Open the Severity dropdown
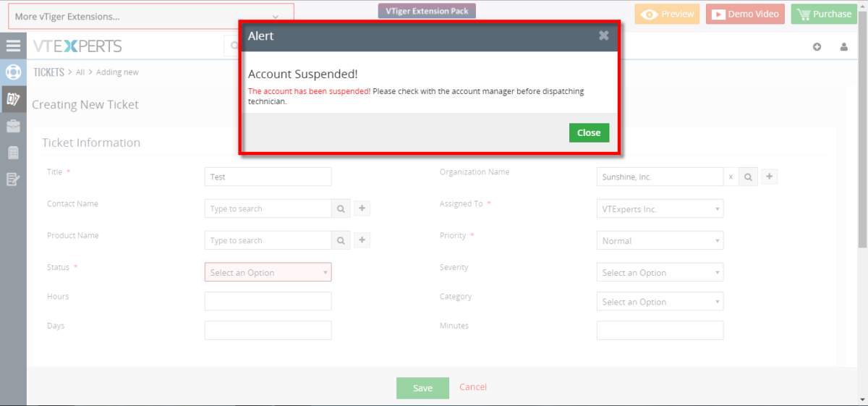Screen dimensions: 868x406 pos(660,272)
